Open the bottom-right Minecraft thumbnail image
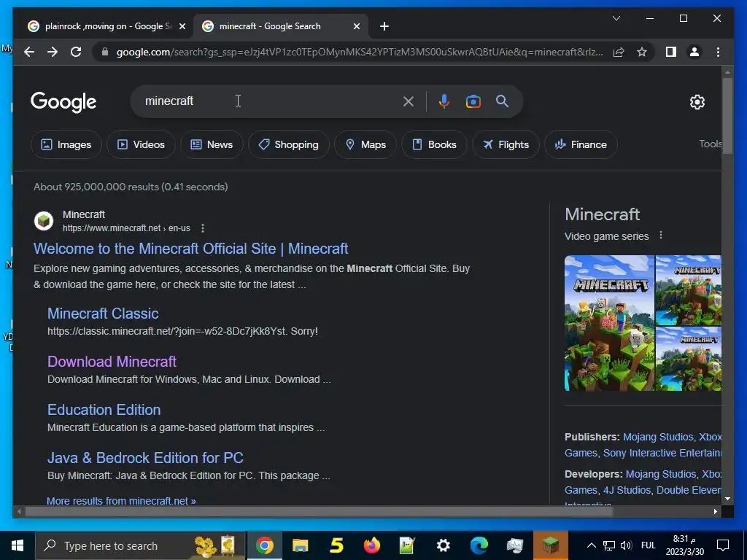 pyautogui.click(x=689, y=359)
